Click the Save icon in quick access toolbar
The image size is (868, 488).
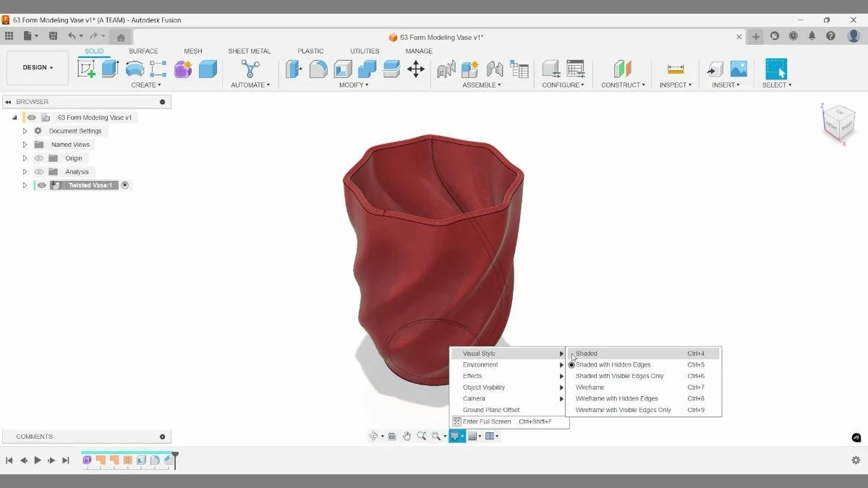click(52, 34)
